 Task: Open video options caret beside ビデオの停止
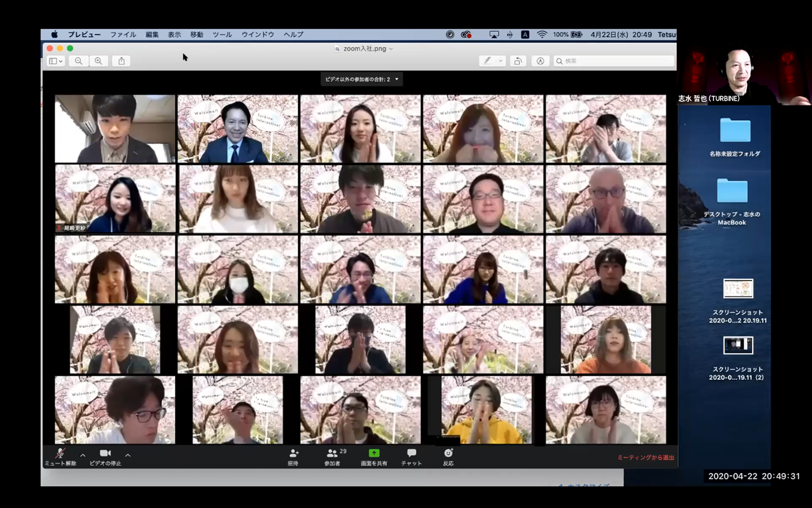(x=127, y=455)
